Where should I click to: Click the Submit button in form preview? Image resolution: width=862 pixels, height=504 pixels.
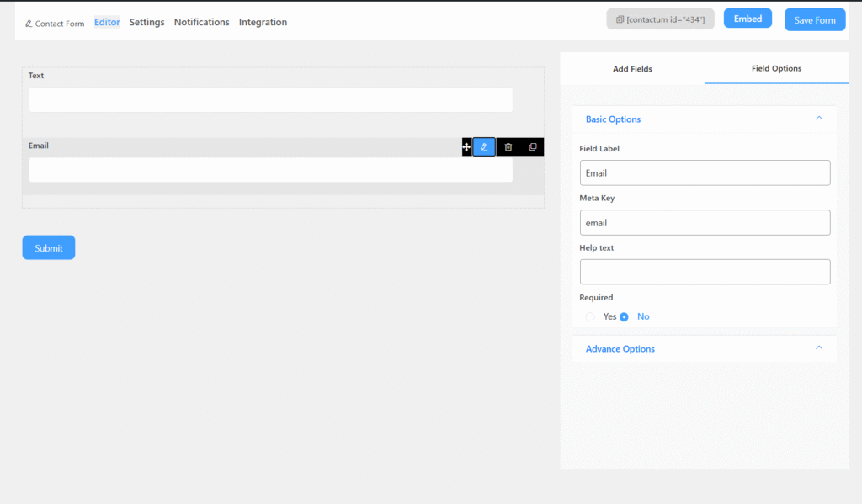pos(49,248)
